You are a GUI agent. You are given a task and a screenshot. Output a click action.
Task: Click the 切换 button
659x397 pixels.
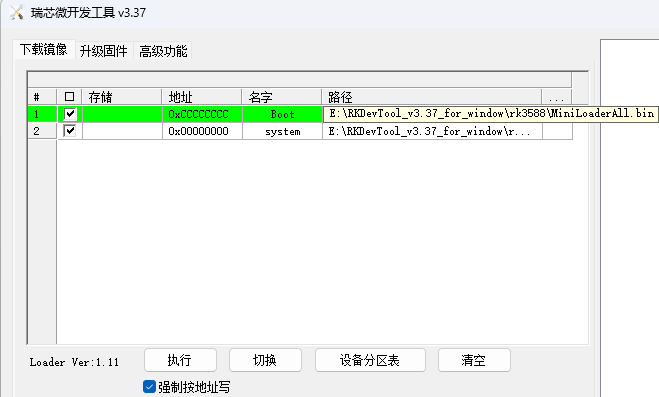pyautogui.click(x=265, y=360)
